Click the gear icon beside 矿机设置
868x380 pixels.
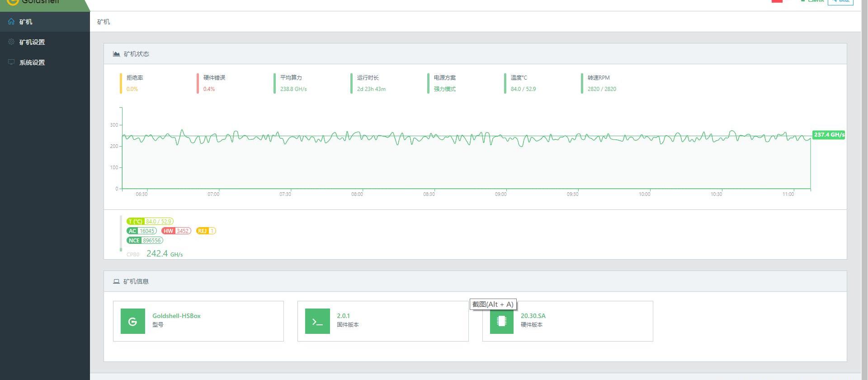point(11,42)
